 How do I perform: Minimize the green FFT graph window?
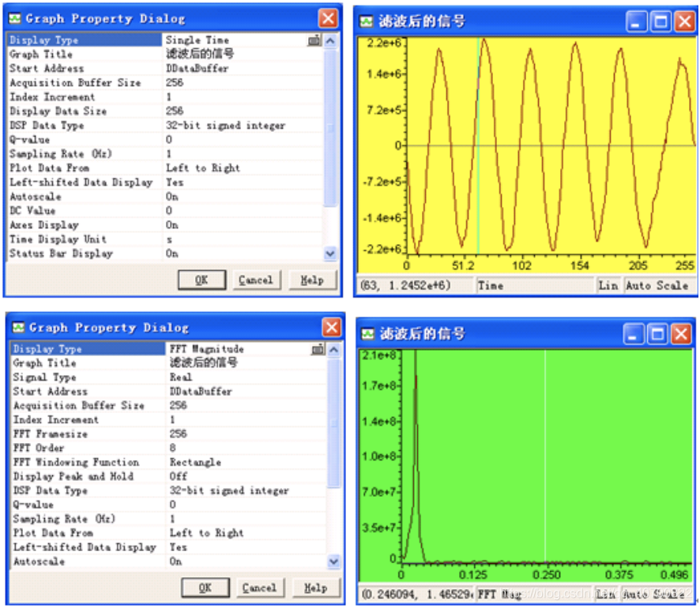(x=633, y=334)
